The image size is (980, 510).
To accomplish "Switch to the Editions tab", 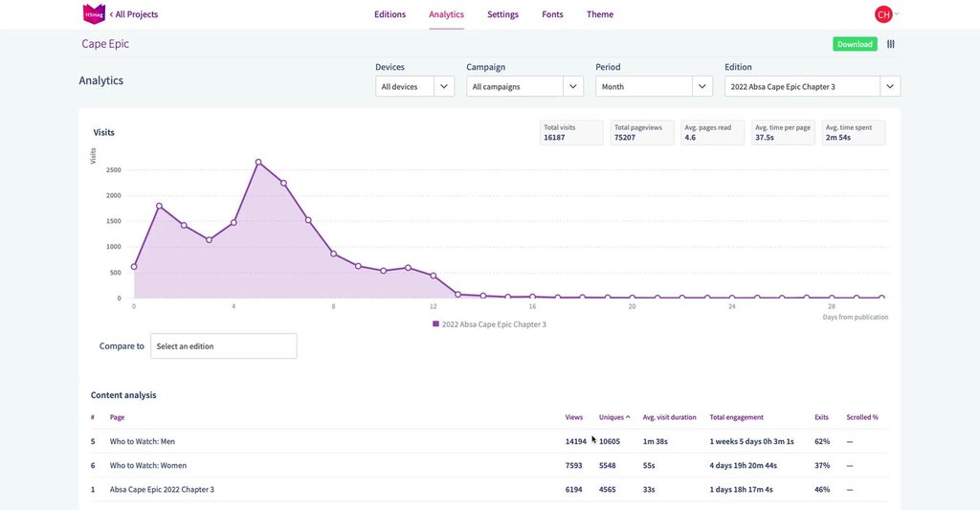I will [x=390, y=14].
